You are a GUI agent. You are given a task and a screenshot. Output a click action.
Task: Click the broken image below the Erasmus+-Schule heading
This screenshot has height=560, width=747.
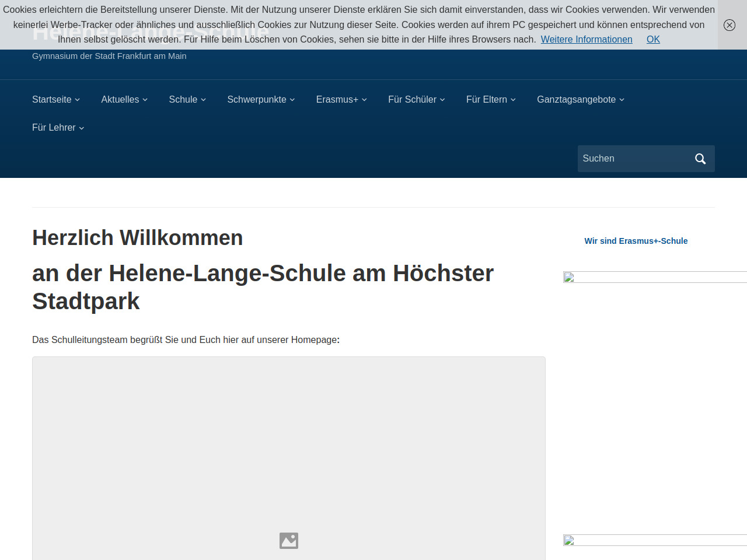569,278
